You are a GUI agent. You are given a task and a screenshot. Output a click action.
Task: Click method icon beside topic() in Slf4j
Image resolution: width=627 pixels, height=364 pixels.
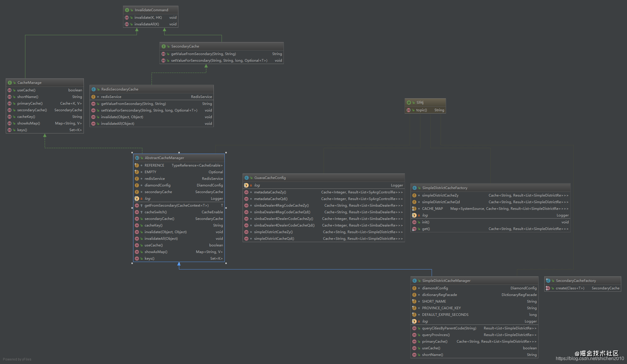coord(409,110)
